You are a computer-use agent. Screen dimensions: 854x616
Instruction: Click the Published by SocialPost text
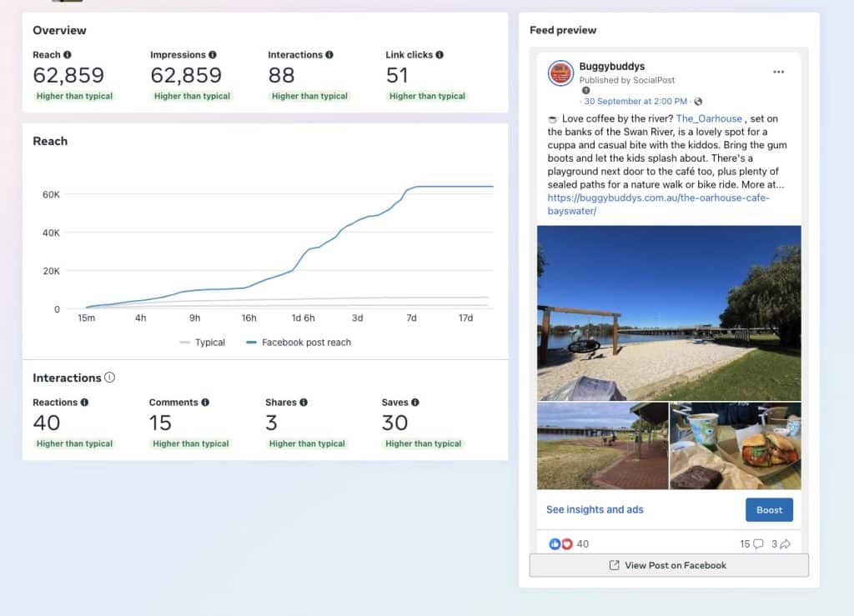coord(627,80)
